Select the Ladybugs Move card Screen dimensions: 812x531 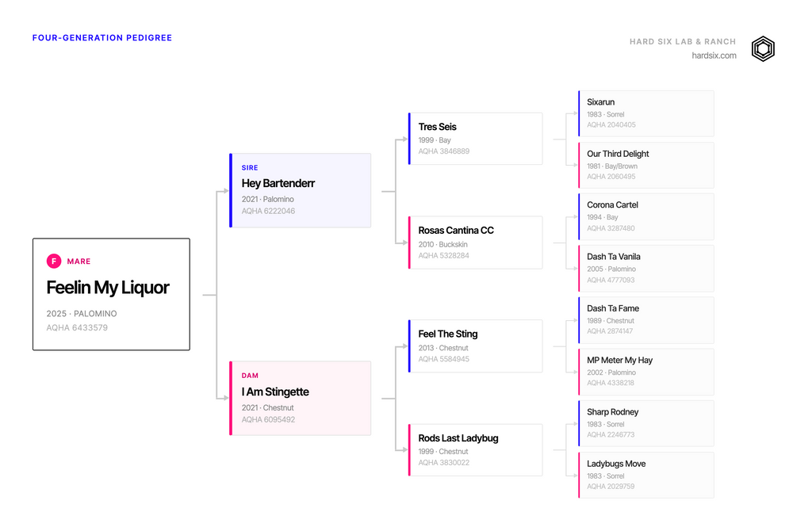[x=646, y=475]
